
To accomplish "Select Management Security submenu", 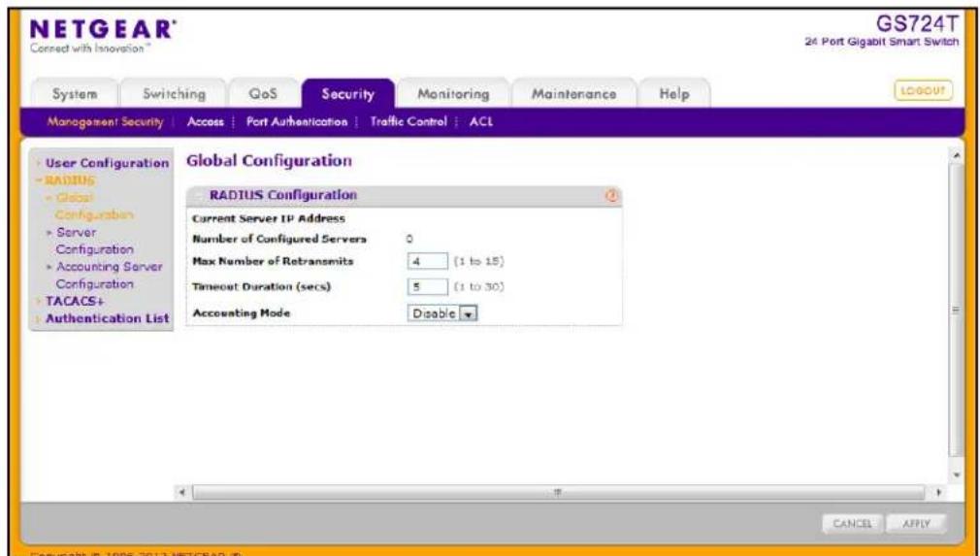I will (105, 122).
